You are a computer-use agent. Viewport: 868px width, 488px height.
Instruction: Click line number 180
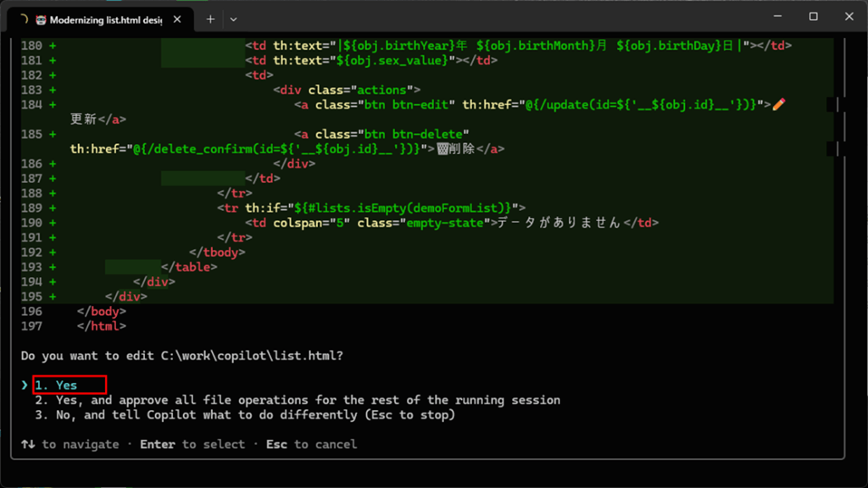click(31, 46)
